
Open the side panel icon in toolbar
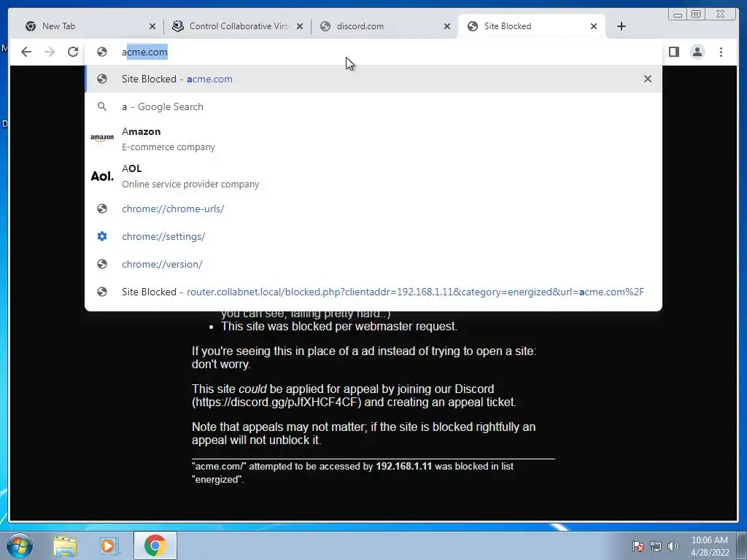click(674, 52)
